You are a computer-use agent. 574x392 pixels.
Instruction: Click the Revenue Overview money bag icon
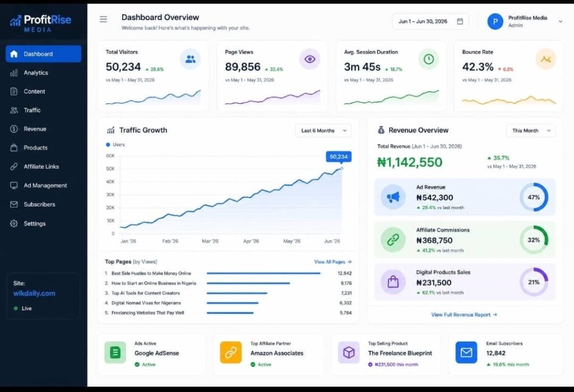(x=381, y=130)
